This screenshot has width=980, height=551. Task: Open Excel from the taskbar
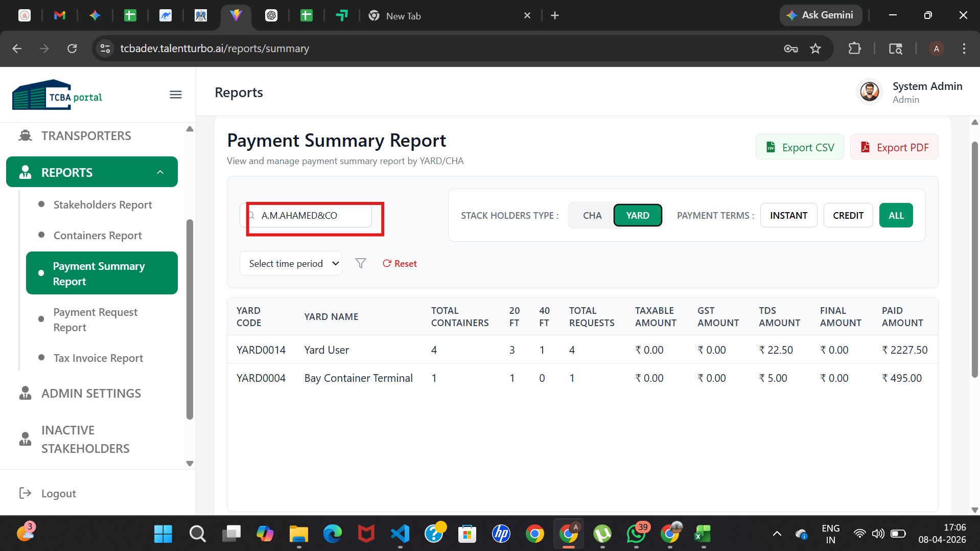tap(703, 534)
